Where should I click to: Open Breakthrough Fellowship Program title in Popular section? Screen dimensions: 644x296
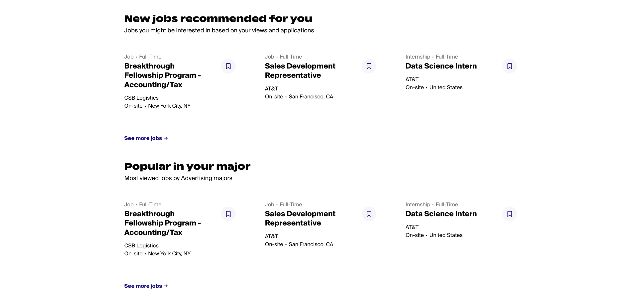163,223
